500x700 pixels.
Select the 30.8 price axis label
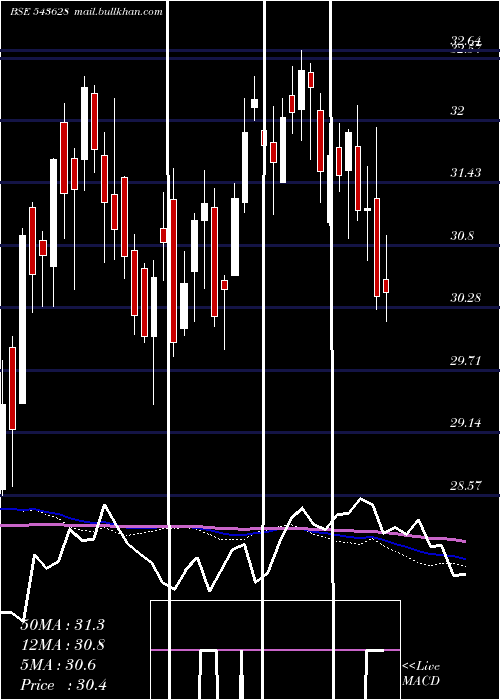pyautogui.click(x=462, y=236)
